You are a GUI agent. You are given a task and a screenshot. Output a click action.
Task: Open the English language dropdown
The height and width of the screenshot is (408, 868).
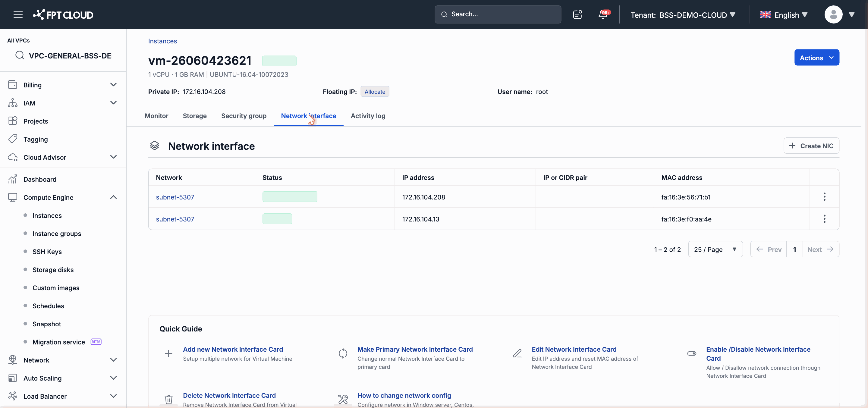(784, 15)
